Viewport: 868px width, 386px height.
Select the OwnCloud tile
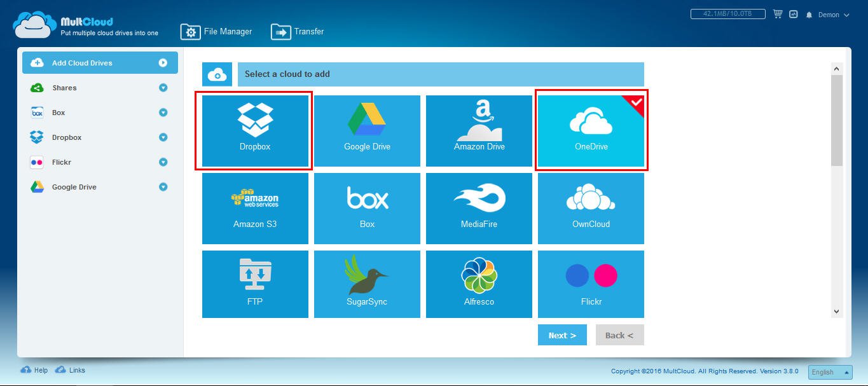[x=591, y=209]
